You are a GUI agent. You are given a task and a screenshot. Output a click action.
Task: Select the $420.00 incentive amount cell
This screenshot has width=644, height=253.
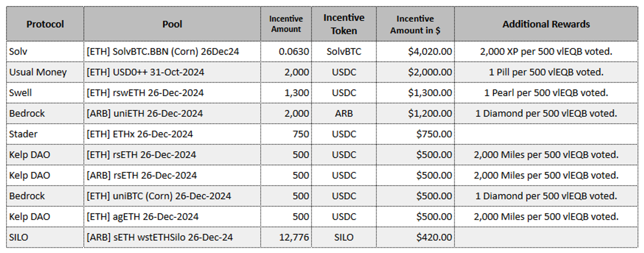click(x=416, y=237)
